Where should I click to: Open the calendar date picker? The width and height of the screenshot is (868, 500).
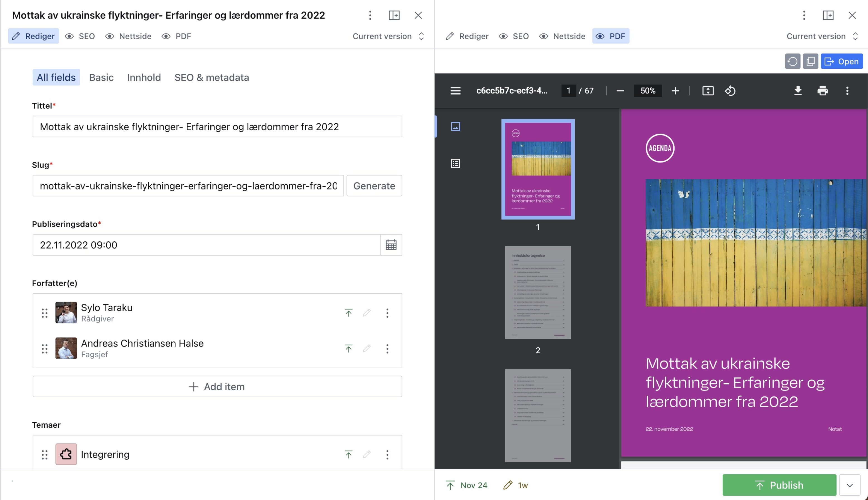[391, 245]
